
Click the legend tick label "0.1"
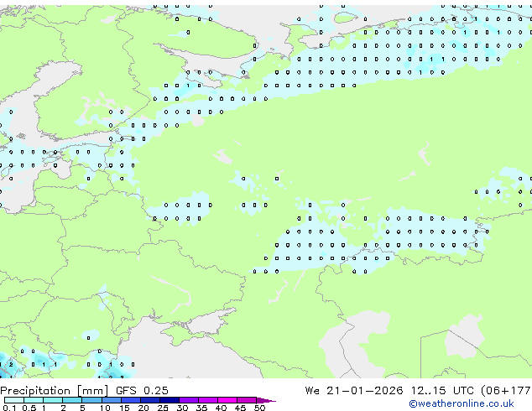pos(9,408)
